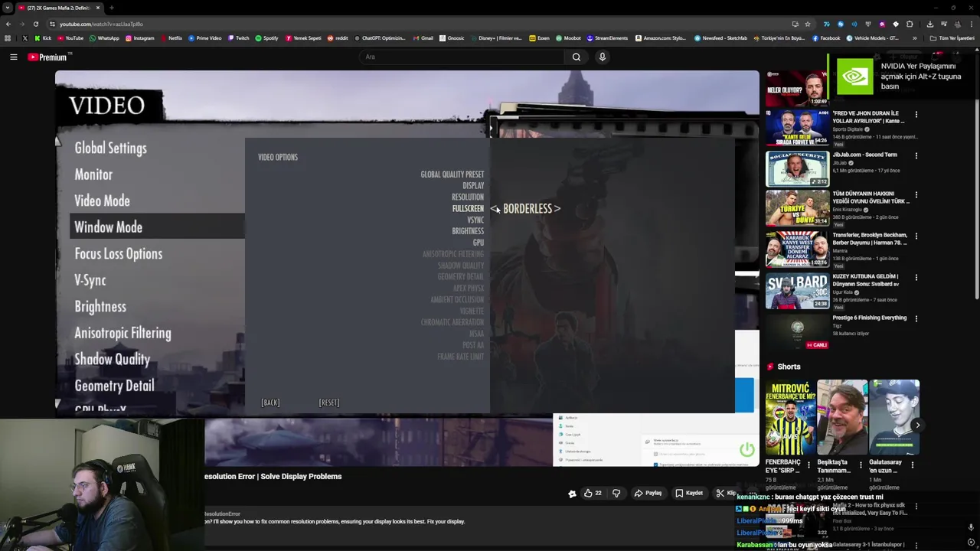Select V-Sync in video menu
Image resolution: width=980 pixels, height=551 pixels.
90,280
